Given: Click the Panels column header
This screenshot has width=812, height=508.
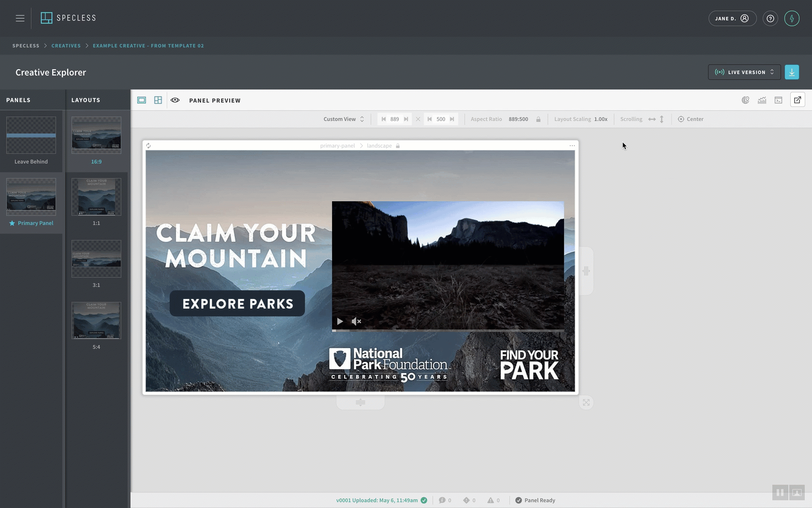Looking at the screenshot, I should click(x=18, y=100).
